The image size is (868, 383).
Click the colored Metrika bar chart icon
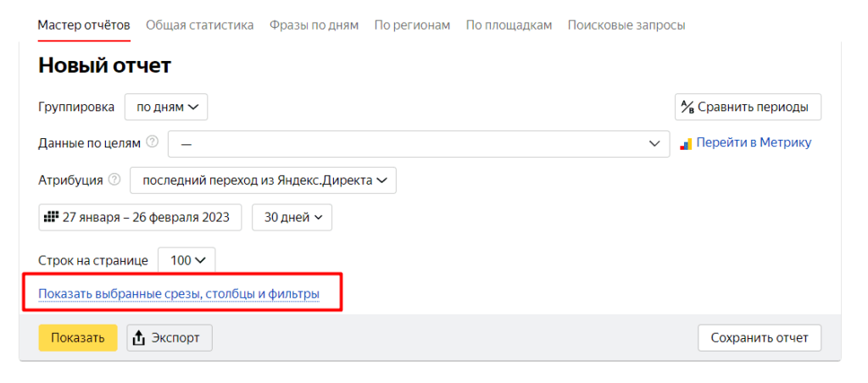(x=687, y=143)
